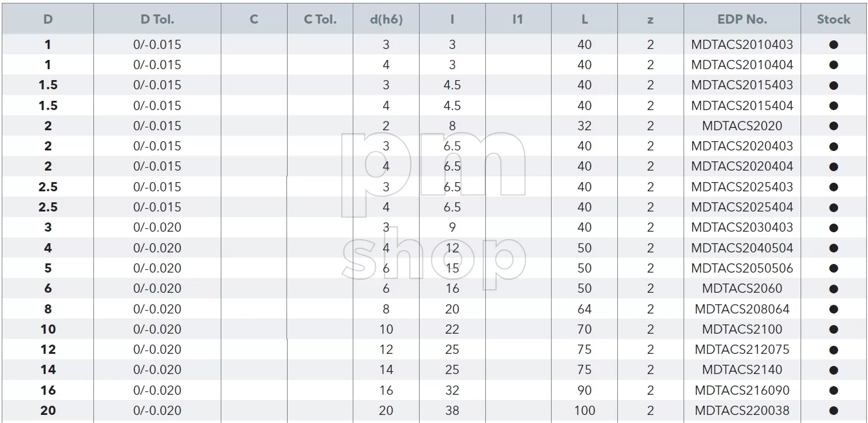
Task: Click stock dot for MDTACS2060
Action: coord(833,289)
